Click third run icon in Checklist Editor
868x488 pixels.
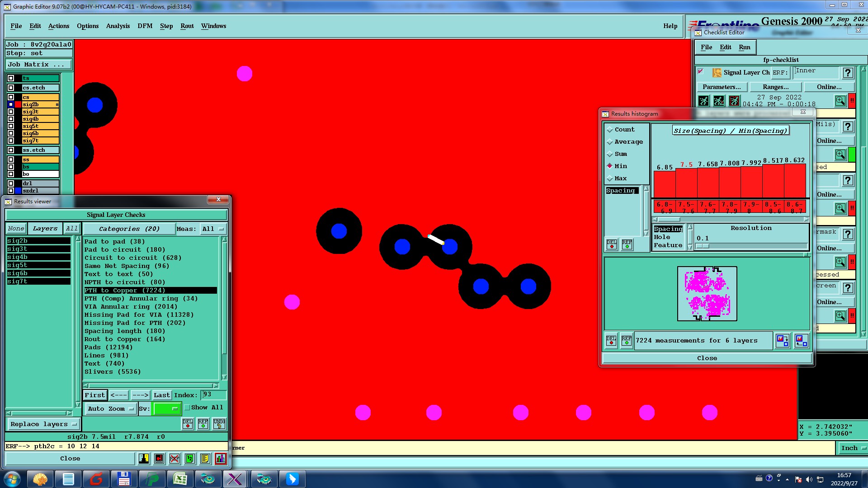pyautogui.click(x=734, y=101)
